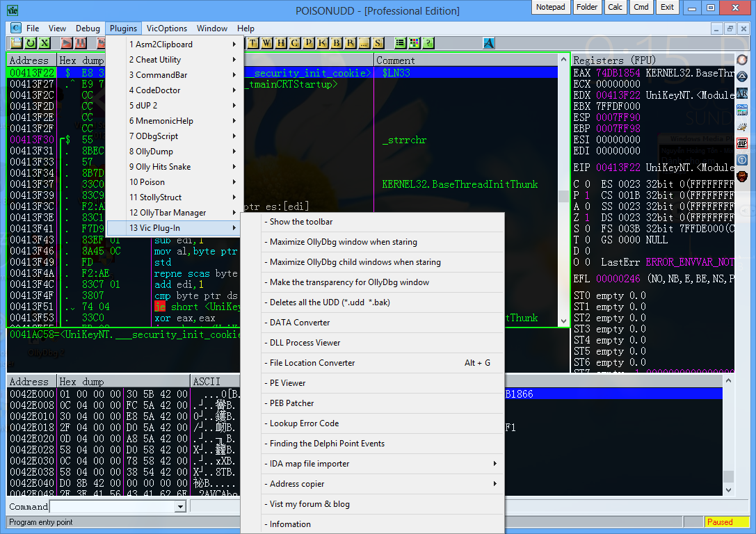
Task: Click the Cmd button in title bar
Action: click(x=641, y=7)
